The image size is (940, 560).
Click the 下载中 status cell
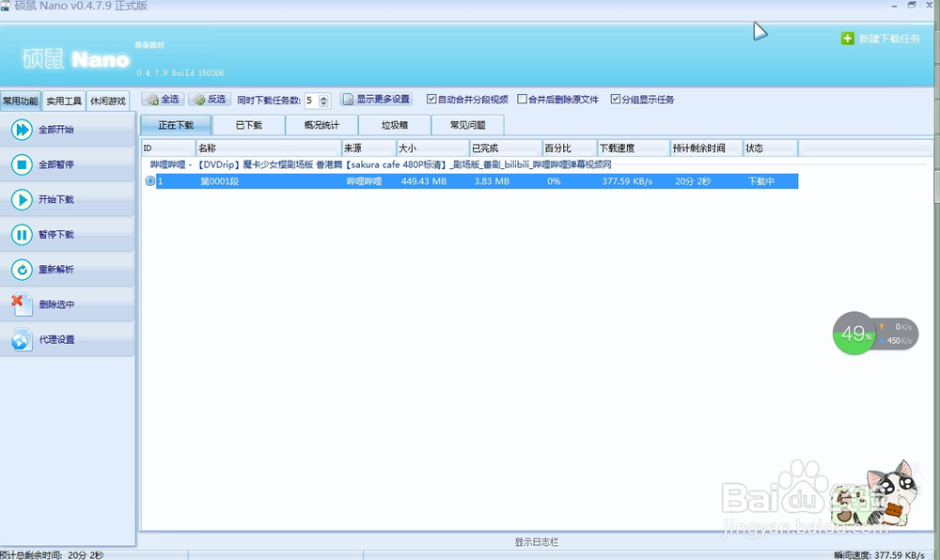[x=760, y=181]
